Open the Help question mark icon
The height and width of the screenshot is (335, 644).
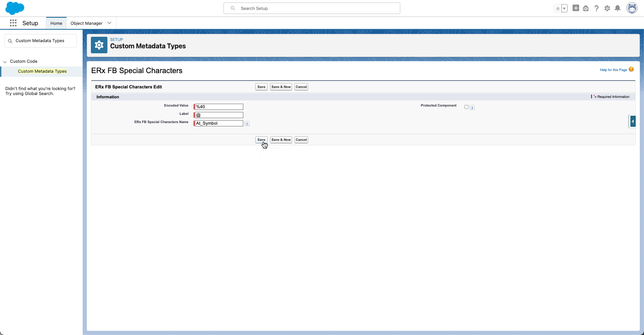tap(596, 8)
